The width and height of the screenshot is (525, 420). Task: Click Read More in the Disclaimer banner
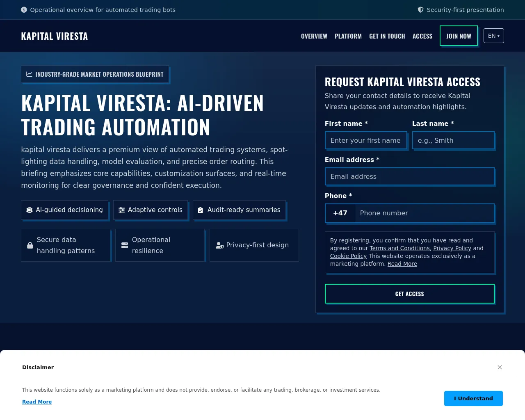point(37,402)
